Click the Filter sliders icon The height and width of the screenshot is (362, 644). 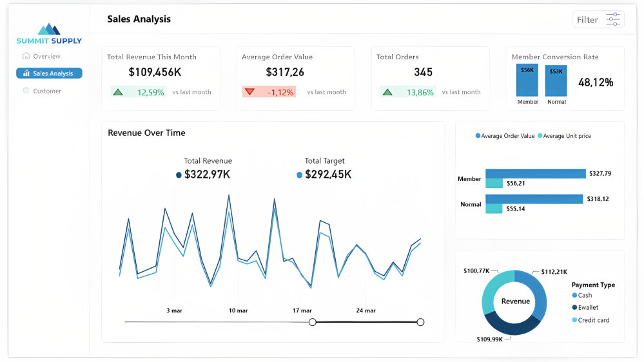click(612, 19)
